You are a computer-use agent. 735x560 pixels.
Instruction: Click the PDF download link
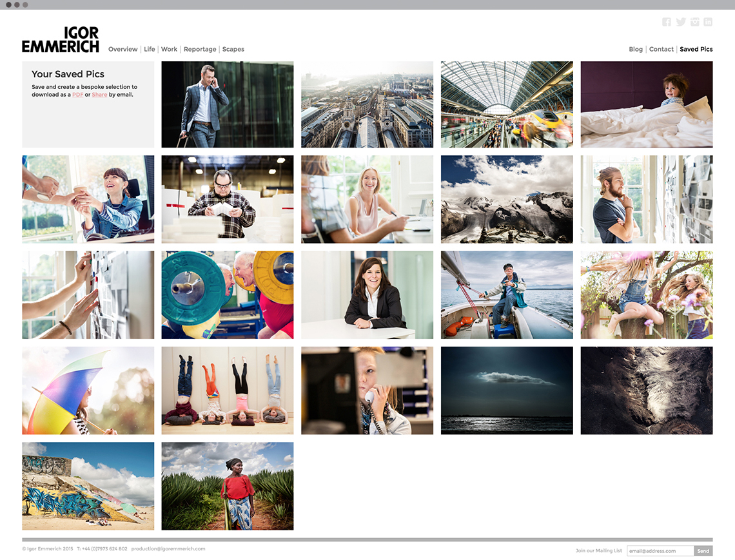(x=77, y=95)
